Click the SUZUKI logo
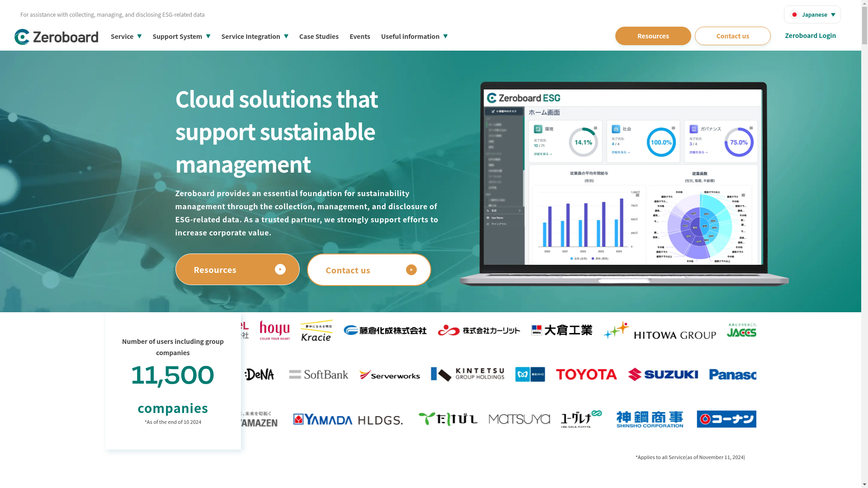The image size is (868, 488). click(663, 374)
